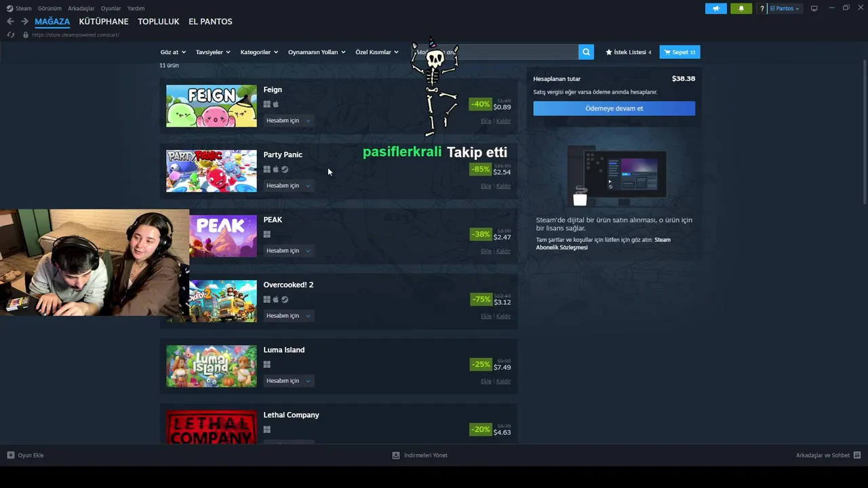Open the Oyunlar menu

point(111,9)
